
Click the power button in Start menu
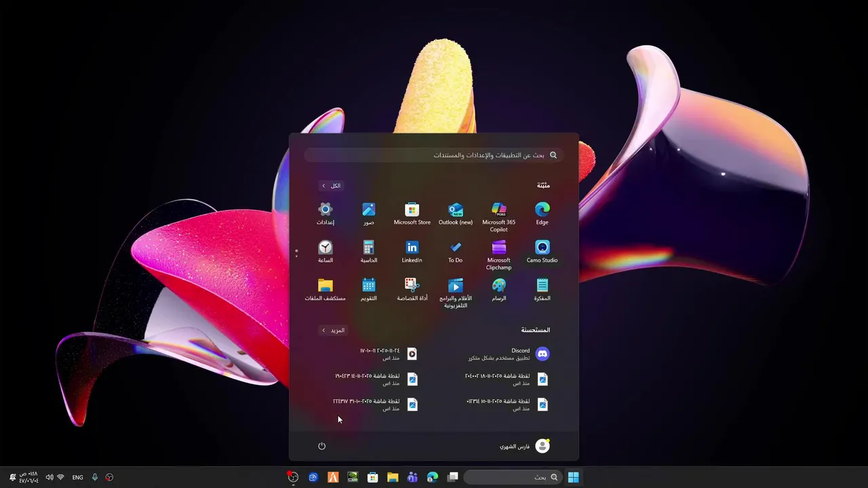pos(321,446)
